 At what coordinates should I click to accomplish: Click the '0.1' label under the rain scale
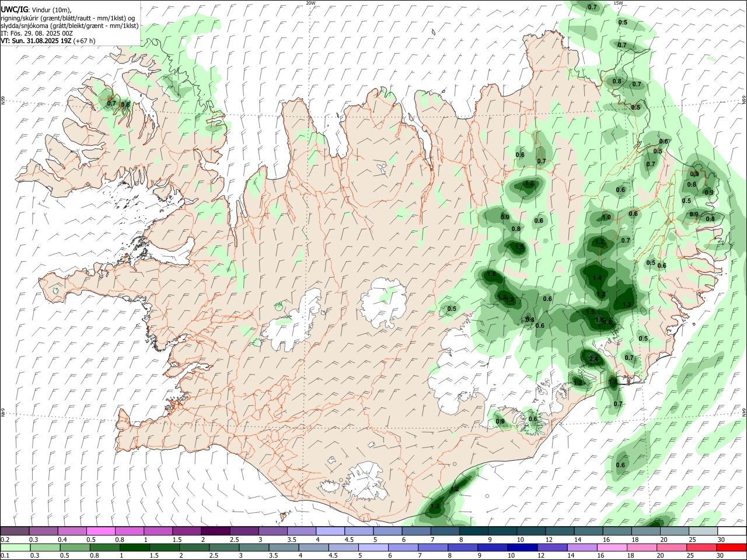tap(5, 556)
